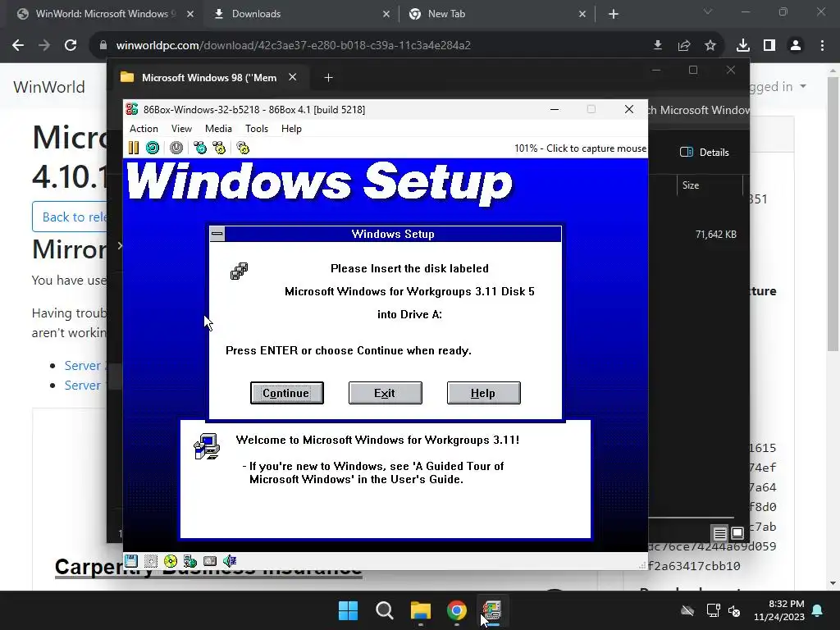Click Chrome back arrow
Image resolution: width=840 pixels, height=630 pixels.
[x=18, y=45]
